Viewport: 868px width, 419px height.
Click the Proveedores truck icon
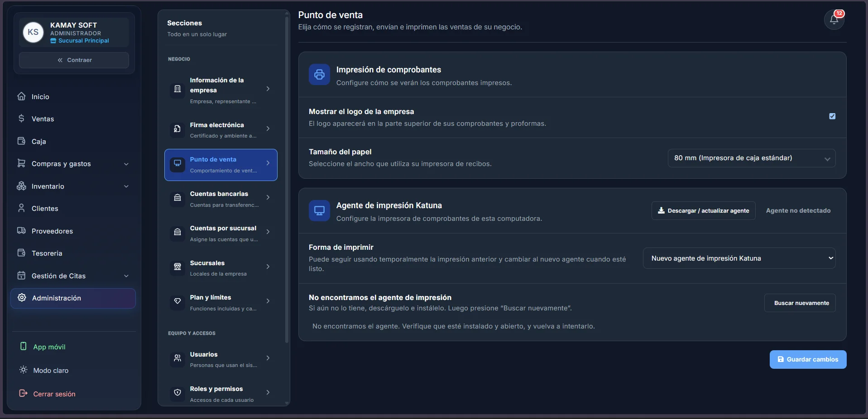pos(21,231)
